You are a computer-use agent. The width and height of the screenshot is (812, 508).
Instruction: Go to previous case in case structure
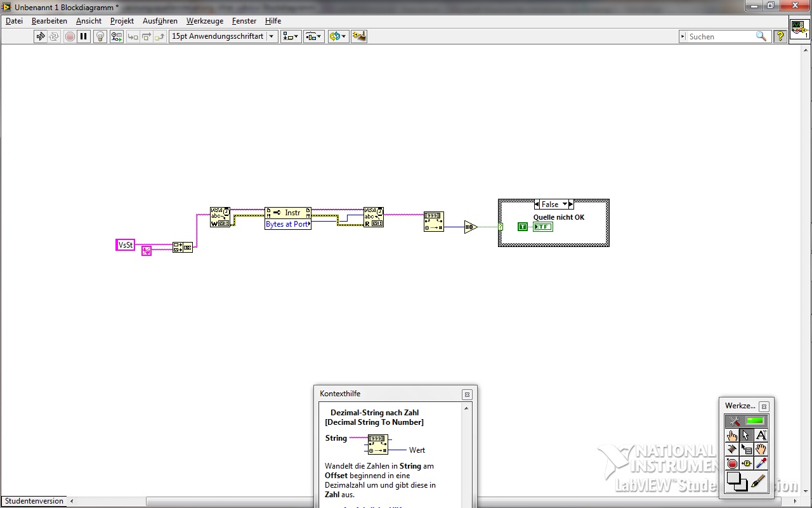537,204
